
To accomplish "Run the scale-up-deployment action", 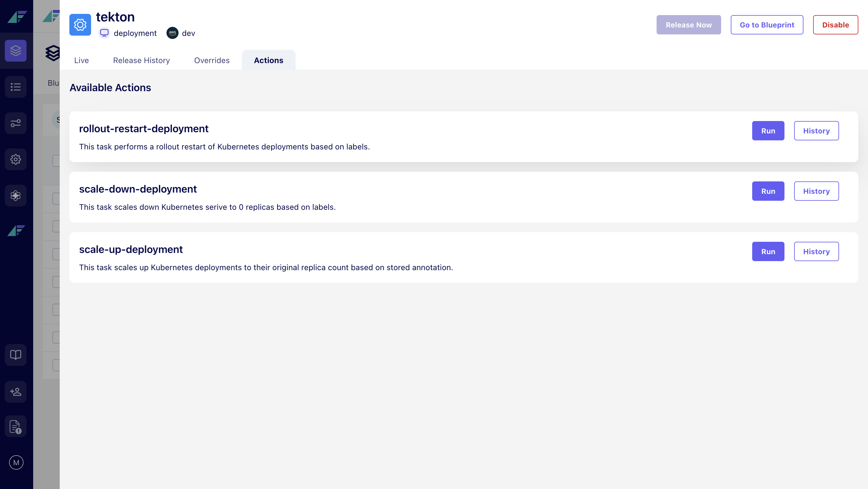I will click(768, 251).
